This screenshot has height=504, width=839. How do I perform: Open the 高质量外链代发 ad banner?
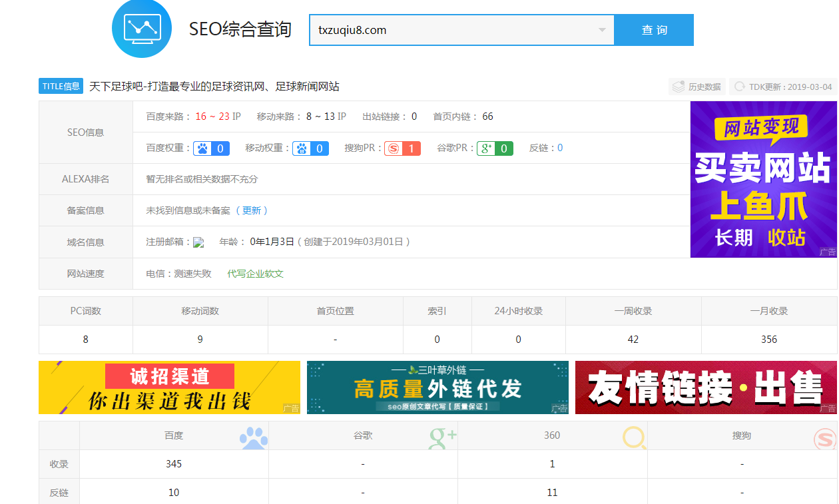pos(438,387)
